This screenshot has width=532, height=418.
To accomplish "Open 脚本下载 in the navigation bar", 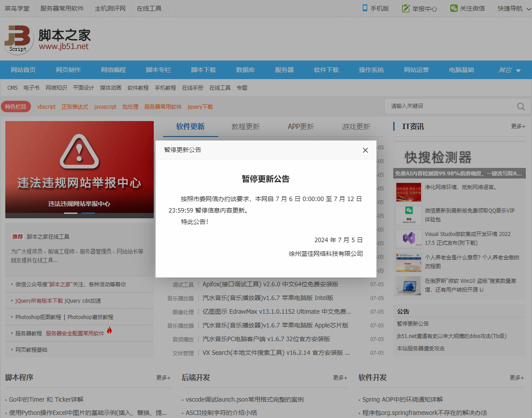I will coord(204,70).
